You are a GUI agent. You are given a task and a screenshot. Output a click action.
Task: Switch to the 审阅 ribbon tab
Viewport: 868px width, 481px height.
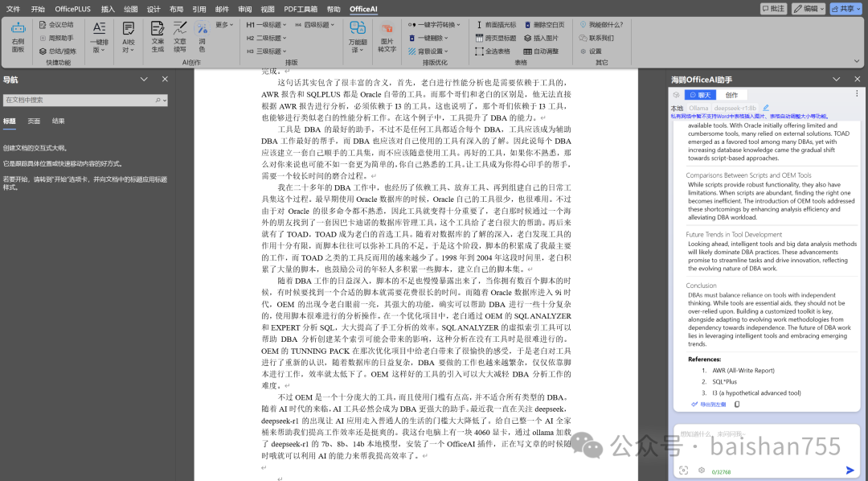(x=244, y=9)
